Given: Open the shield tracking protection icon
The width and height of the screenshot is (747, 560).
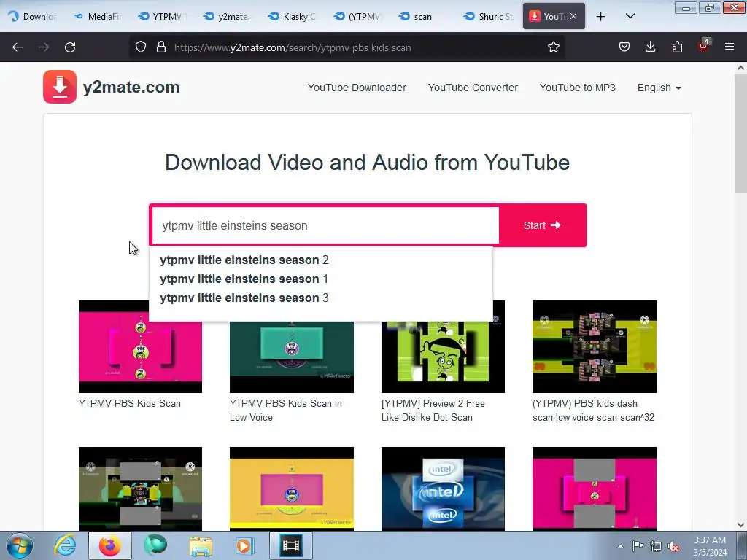Looking at the screenshot, I should point(141,47).
